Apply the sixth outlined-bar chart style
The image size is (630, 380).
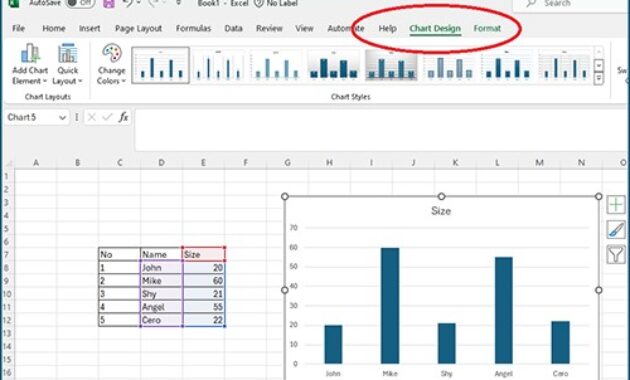pos(449,65)
